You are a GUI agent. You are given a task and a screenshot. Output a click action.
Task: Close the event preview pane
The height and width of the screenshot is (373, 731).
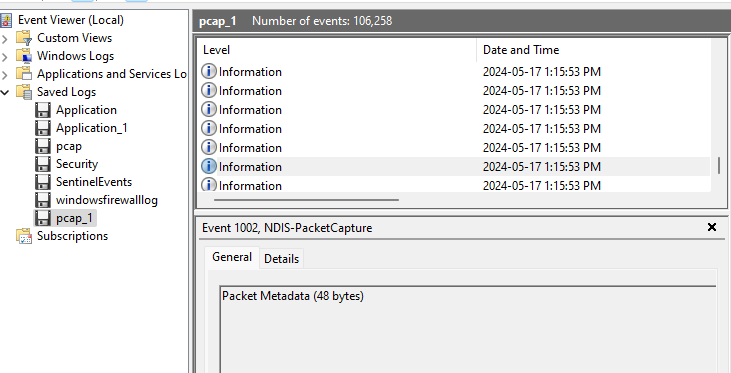point(712,227)
